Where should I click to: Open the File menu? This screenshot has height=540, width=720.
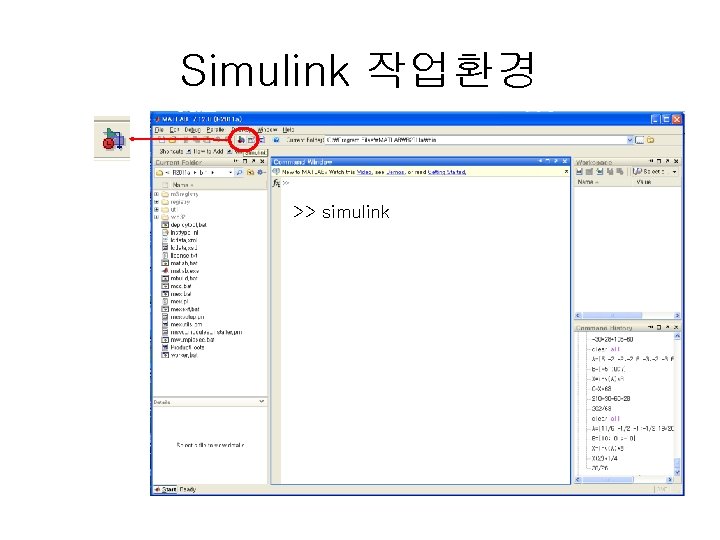tap(159, 130)
